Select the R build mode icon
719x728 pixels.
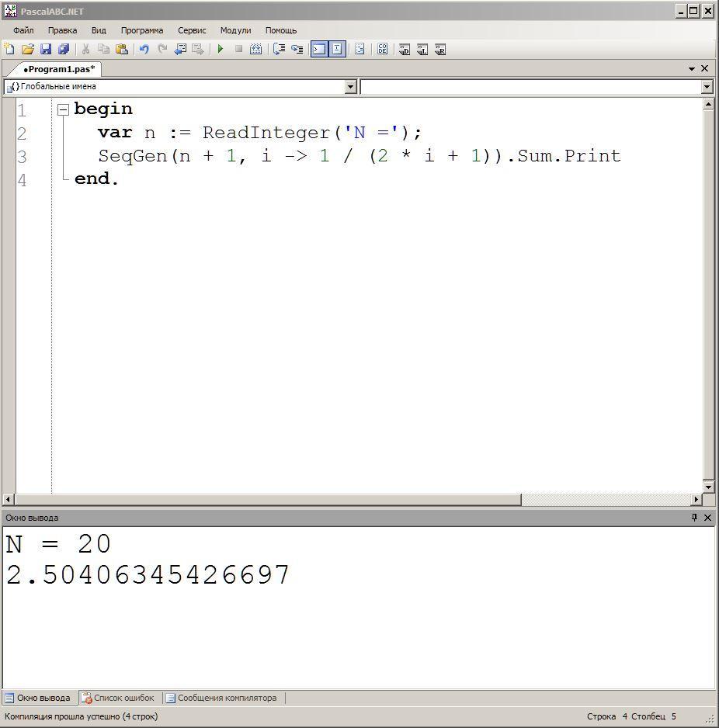(x=440, y=49)
